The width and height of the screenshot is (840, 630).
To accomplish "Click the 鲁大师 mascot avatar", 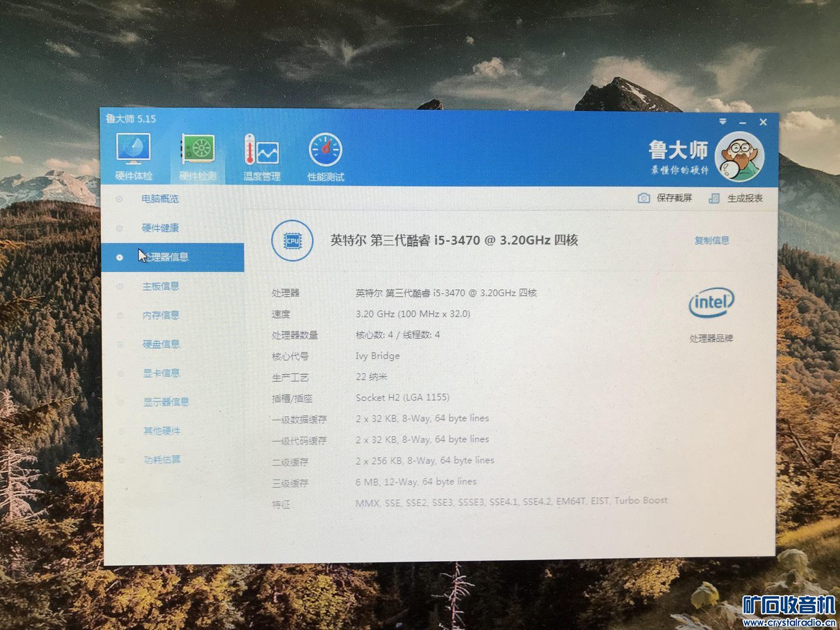I will [x=740, y=157].
